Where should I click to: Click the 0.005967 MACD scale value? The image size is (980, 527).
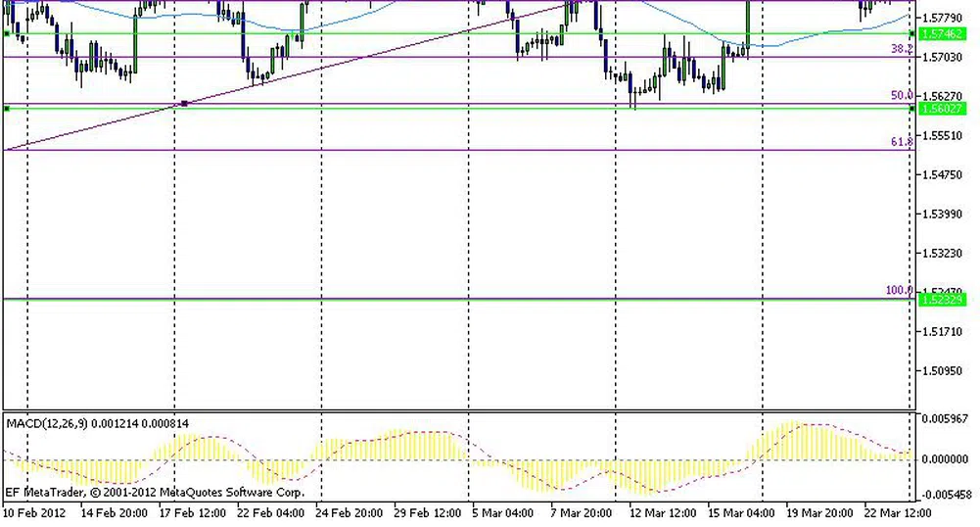point(948,418)
